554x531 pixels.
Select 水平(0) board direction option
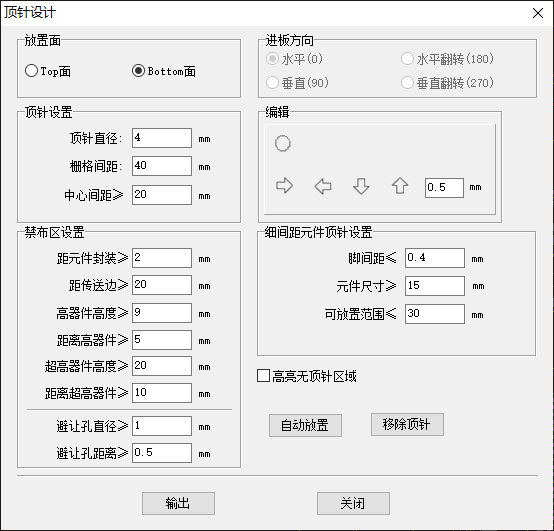coord(294,59)
